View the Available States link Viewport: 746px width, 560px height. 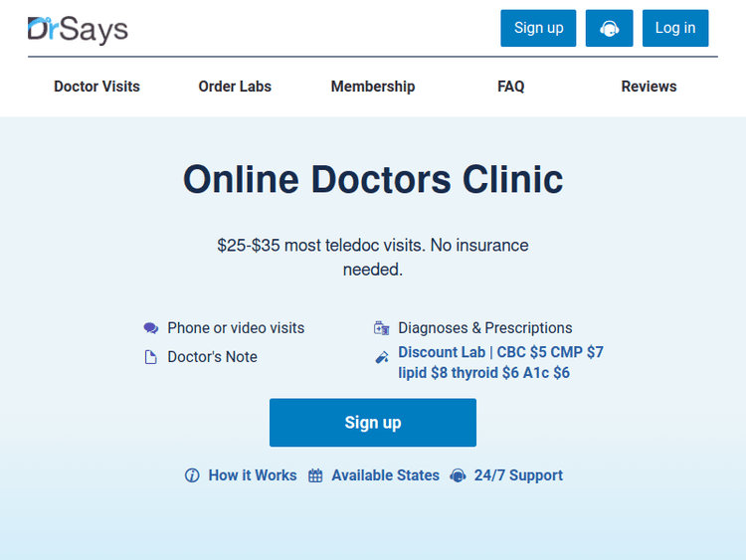tap(385, 475)
